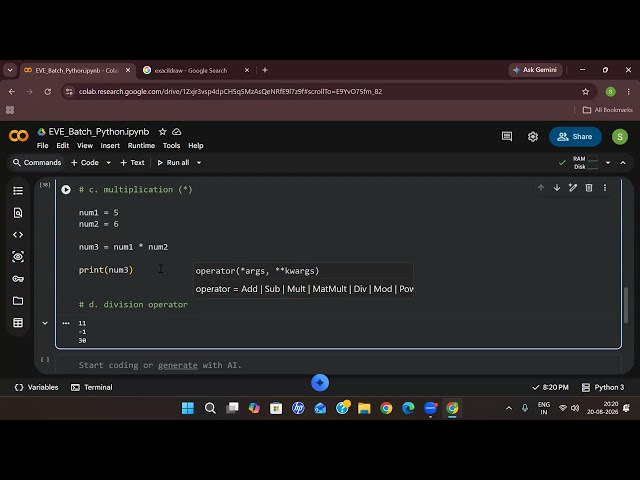Open the Help menu

(196, 146)
